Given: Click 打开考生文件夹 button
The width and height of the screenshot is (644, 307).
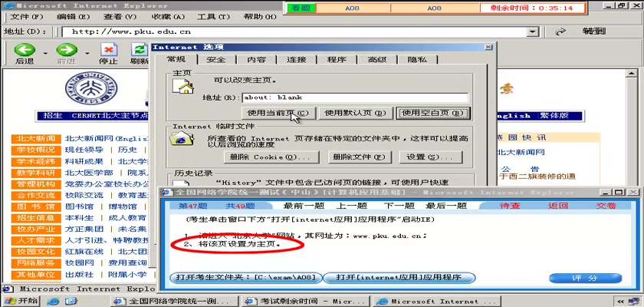Looking at the screenshot, I should pyautogui.click(x=246, y=278).
